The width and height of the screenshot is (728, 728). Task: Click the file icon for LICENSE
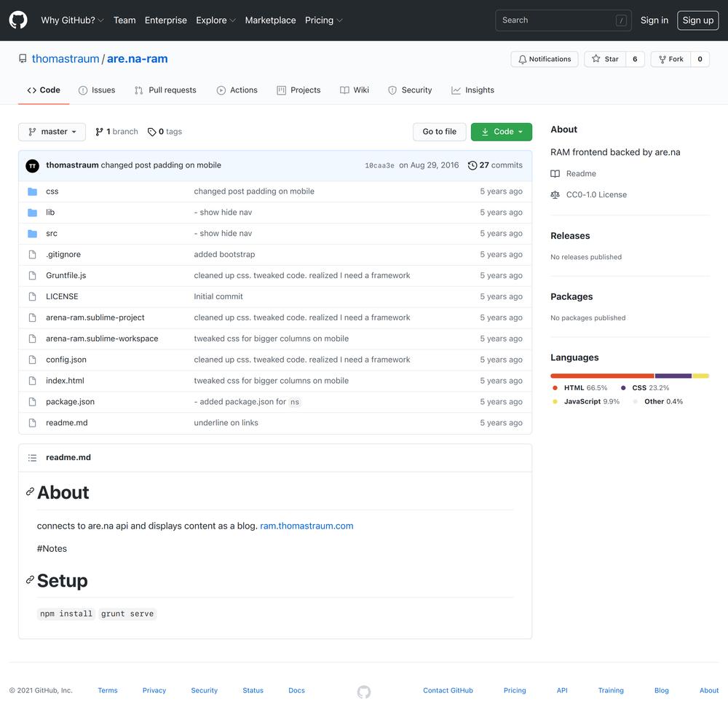coord(32,296)
